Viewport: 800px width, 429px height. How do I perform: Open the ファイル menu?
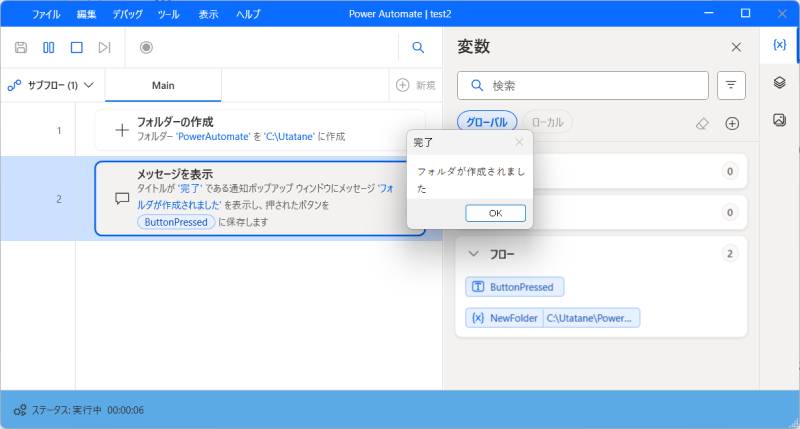click(x=46, y=14)
